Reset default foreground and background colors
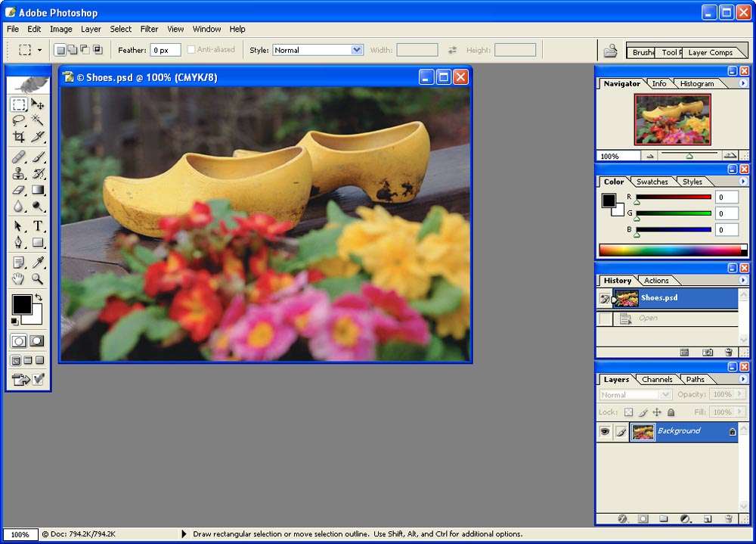The image size is (756, 544). pos(15,321)
